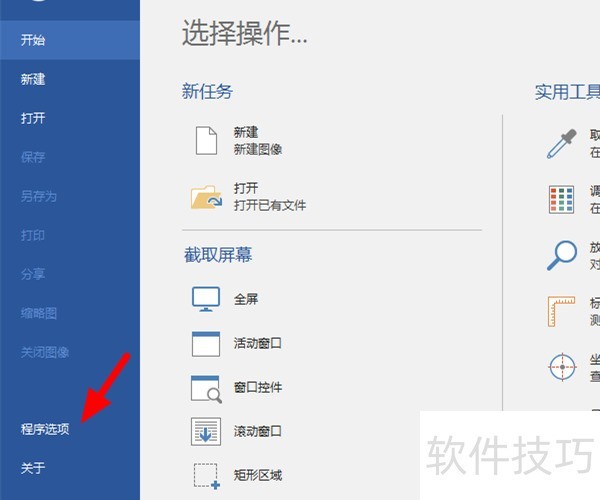
Task: Click the folder icon for 打开已有文件
Action: point(206,197)
